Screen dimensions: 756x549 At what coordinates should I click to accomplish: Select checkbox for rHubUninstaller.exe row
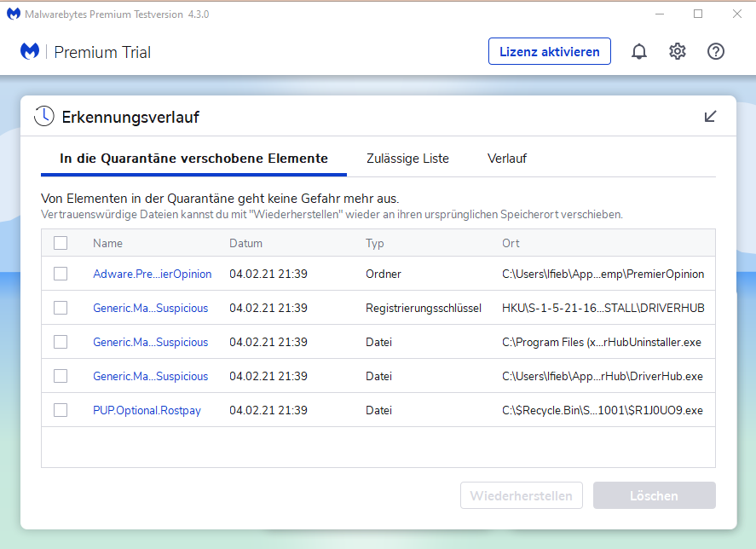click(x=61, y=342)
